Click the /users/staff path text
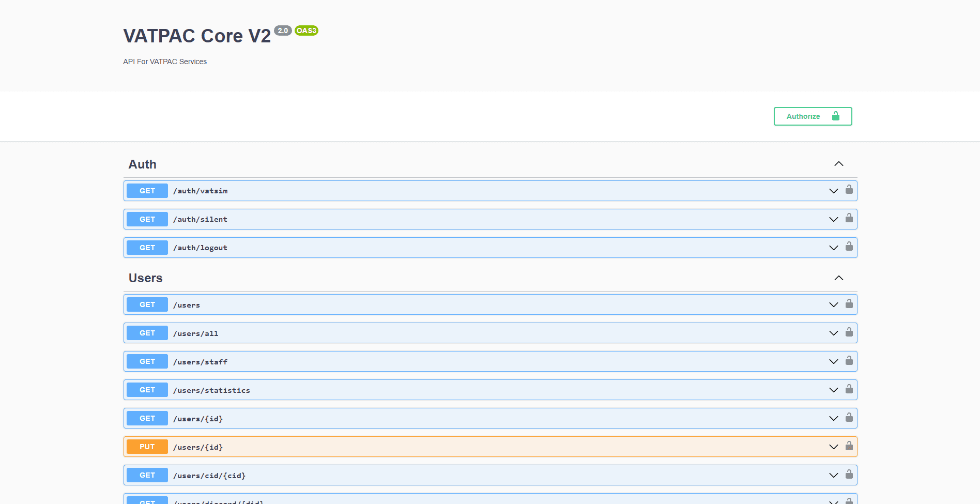 pyautogui.click(x=200, y=362)
